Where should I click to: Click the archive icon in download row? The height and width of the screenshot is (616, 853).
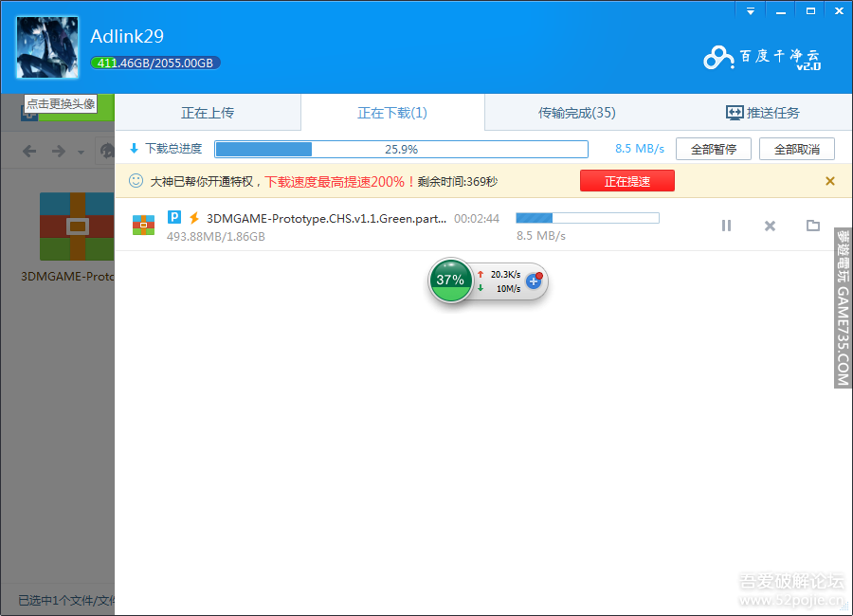click(143, 225)
